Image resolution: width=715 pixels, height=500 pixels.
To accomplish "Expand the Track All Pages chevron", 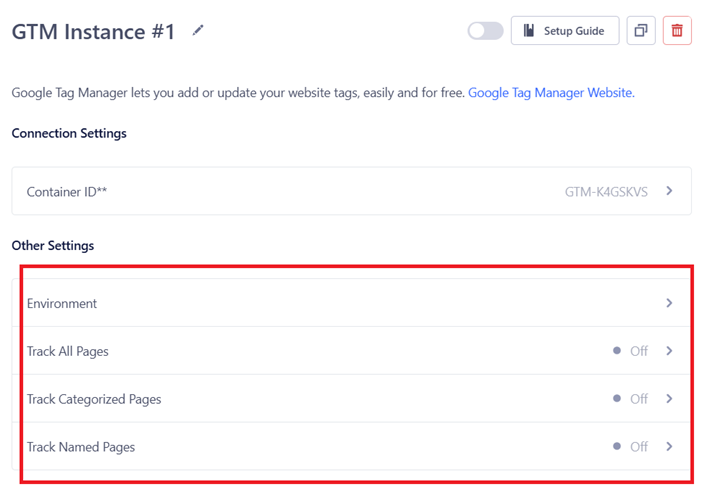I will 669,351.
